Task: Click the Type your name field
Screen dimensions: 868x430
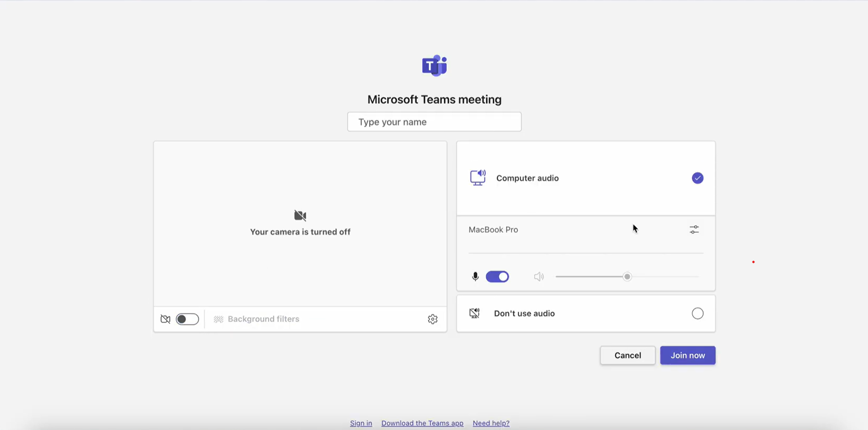Action: (434, 122)
